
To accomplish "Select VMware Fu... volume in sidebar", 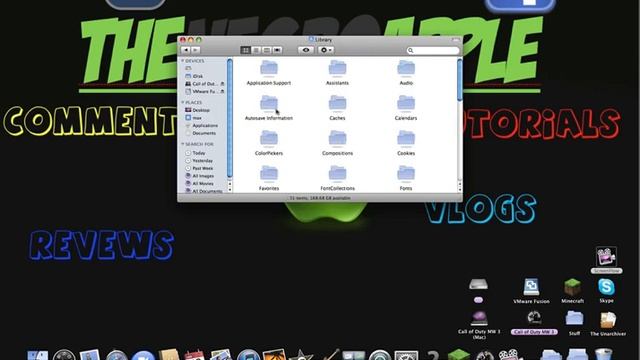I will (x=201, y=91).
